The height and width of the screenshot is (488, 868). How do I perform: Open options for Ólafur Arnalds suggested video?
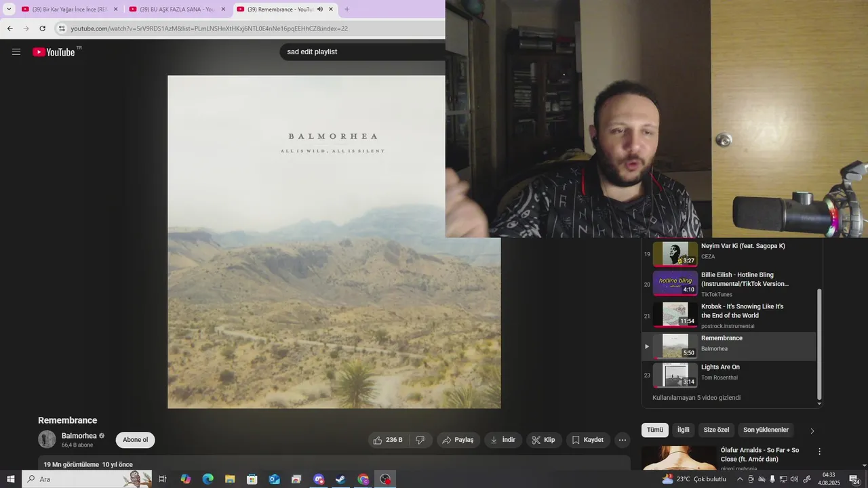click(x=819, y=451)
